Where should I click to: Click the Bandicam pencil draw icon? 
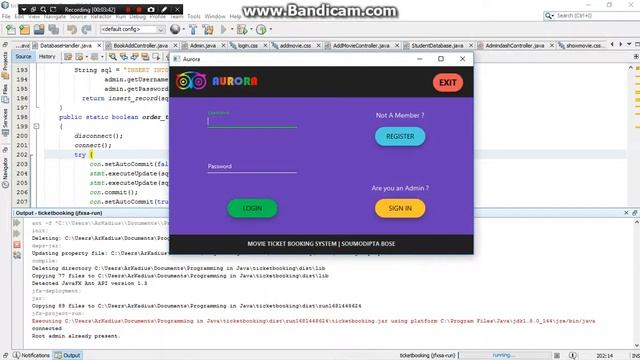coord(164,9)
